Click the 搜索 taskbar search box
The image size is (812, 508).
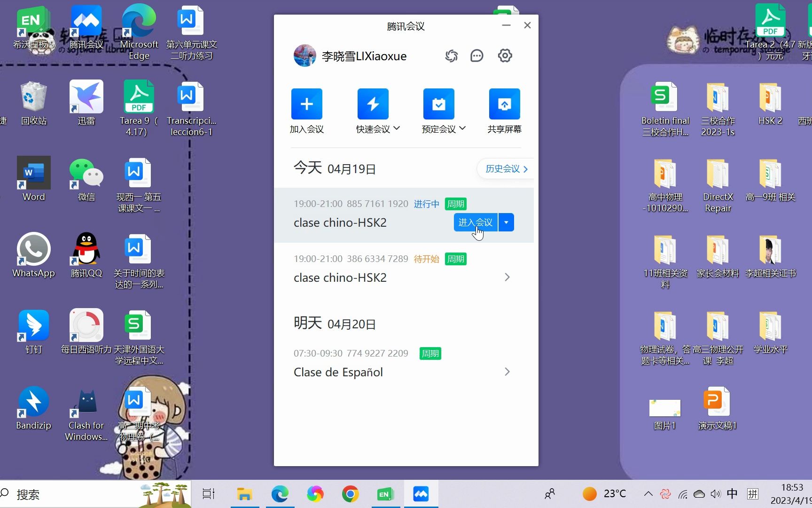pyautogui.click(x=95, y=494)
